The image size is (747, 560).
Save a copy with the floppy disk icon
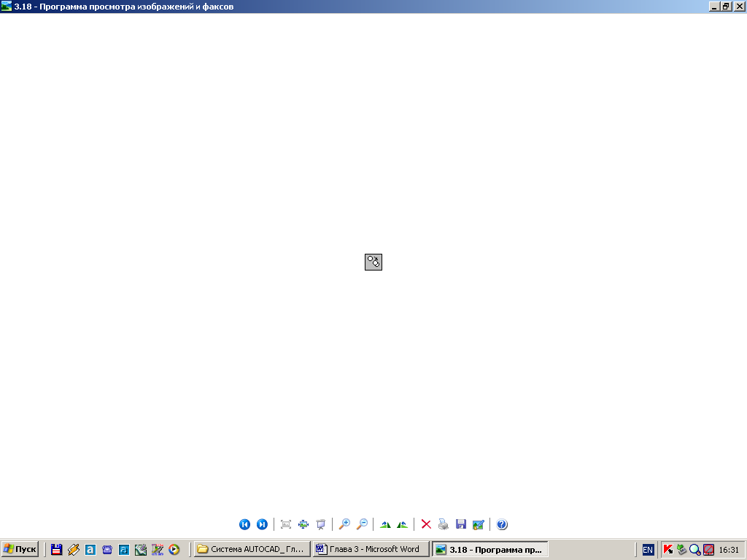coord(461,524)
